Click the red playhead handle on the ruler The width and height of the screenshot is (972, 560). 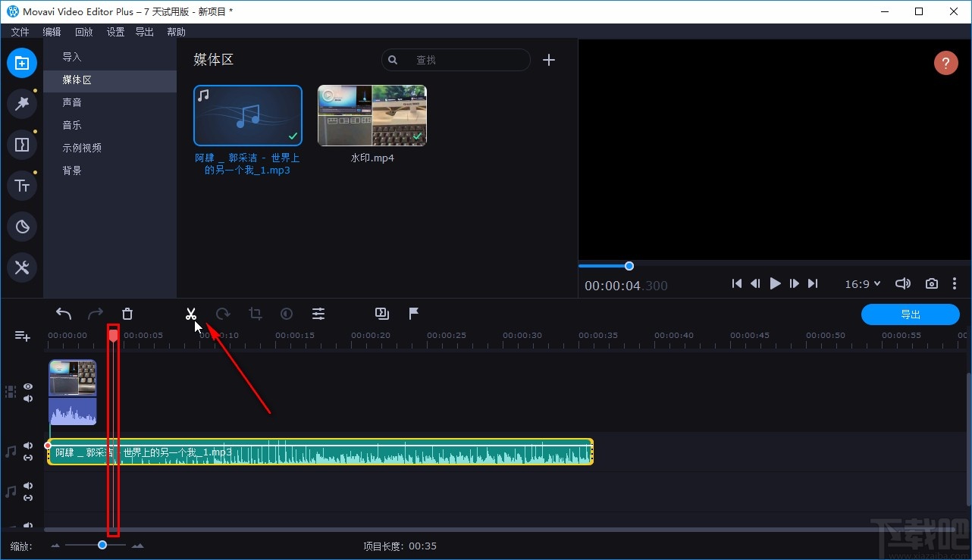pos(113,334)
